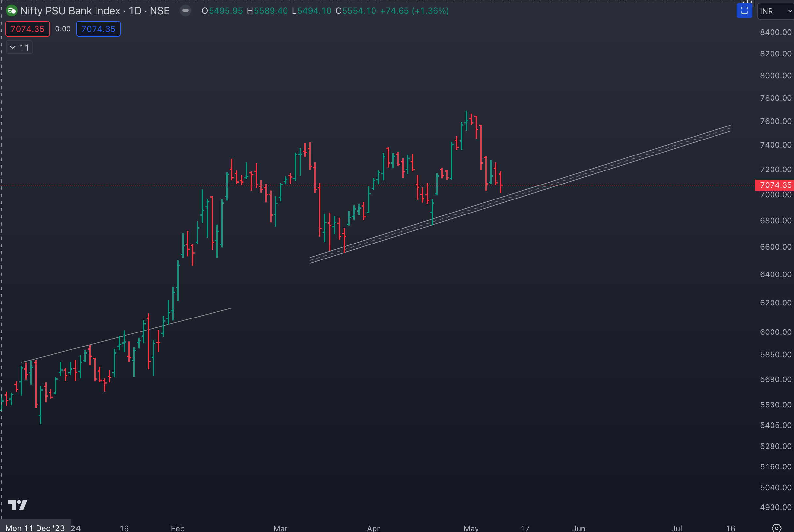Image resolution: width=794 pixels, height=532 pixels.
Task: Click the 8400.00 price scale label
Action: coord(776,32)
